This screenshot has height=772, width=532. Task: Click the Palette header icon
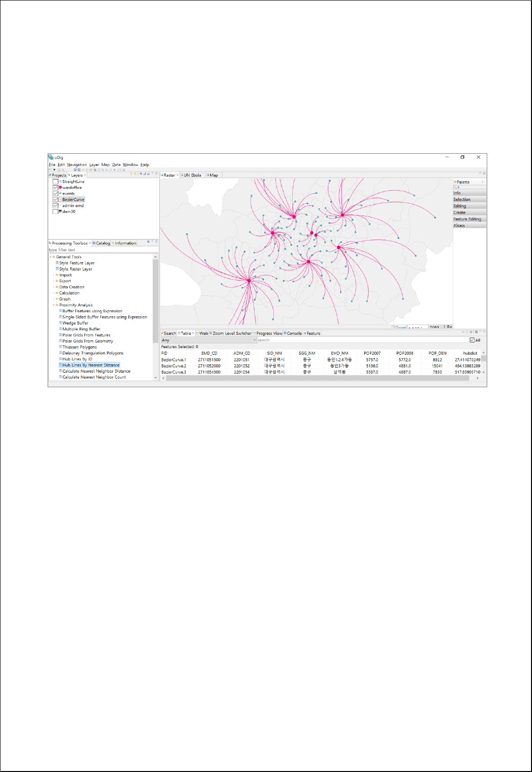(455, 182)
